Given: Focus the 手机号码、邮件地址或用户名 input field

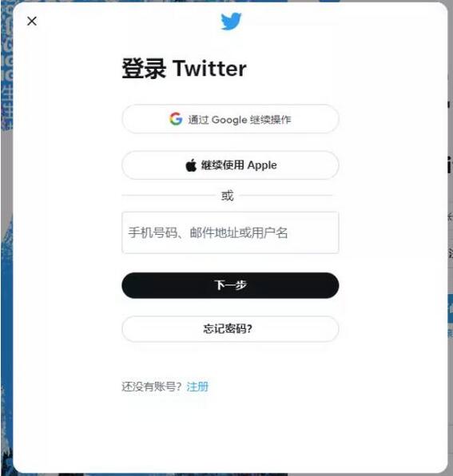Looking at the screenshot, I should pos(230,232).
